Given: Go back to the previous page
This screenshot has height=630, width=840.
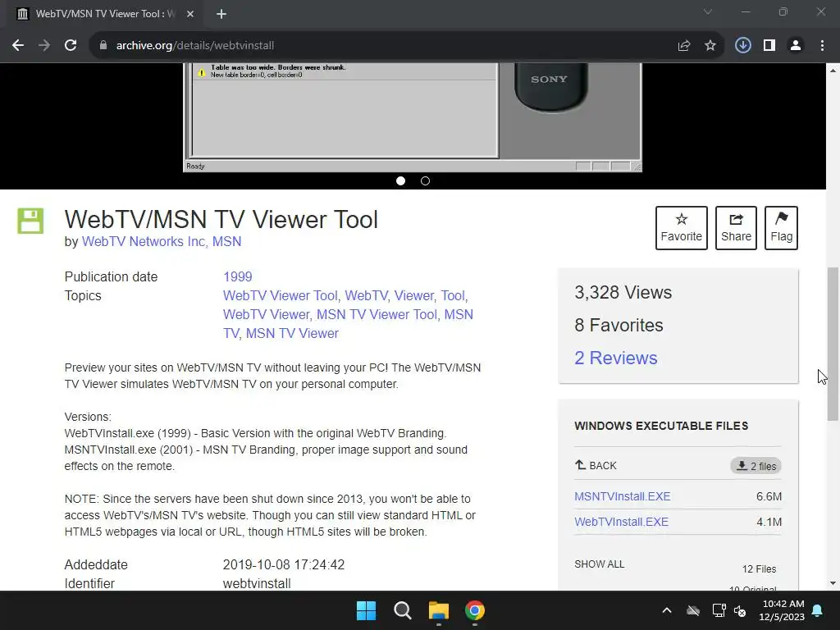Looking at the screenshot, I should pyautogui.click(x=18, y=46).
